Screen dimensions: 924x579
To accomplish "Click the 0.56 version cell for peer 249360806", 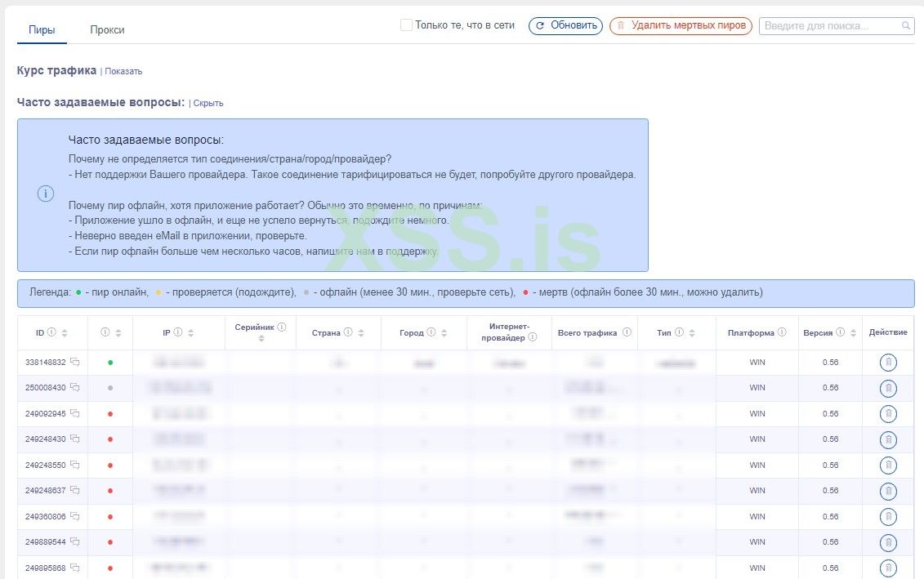I will [830, 517].
